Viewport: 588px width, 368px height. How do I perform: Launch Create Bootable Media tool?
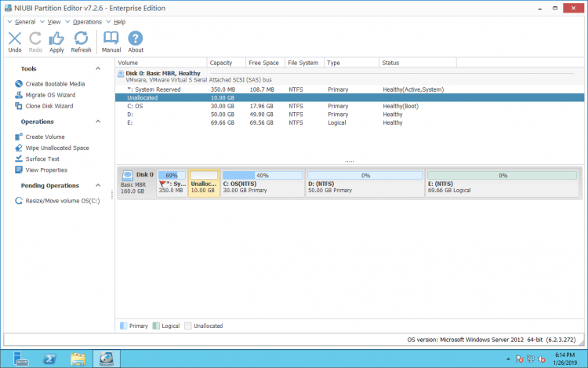coord(55,84)
